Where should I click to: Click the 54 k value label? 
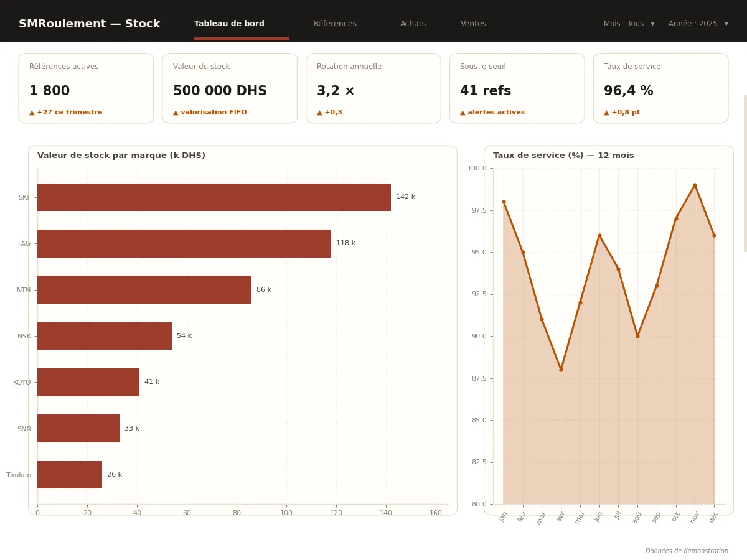pyautogui.click(x=184, y=336)
